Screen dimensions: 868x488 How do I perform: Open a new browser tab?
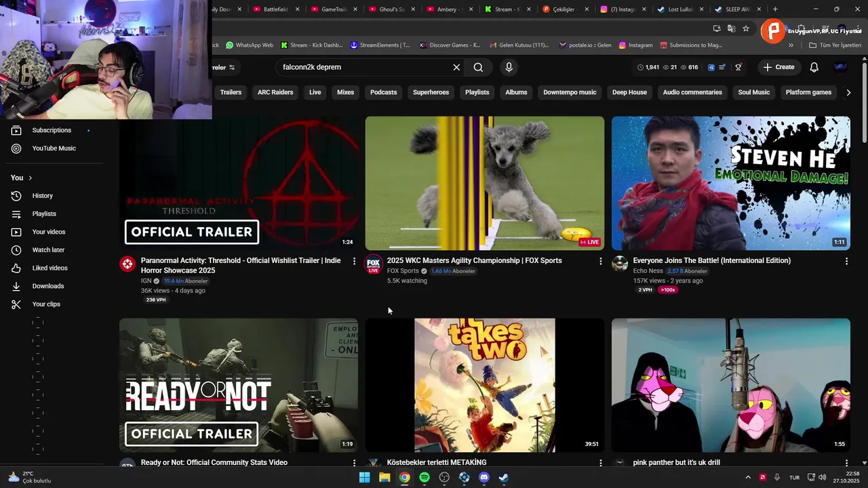(775, 9)
